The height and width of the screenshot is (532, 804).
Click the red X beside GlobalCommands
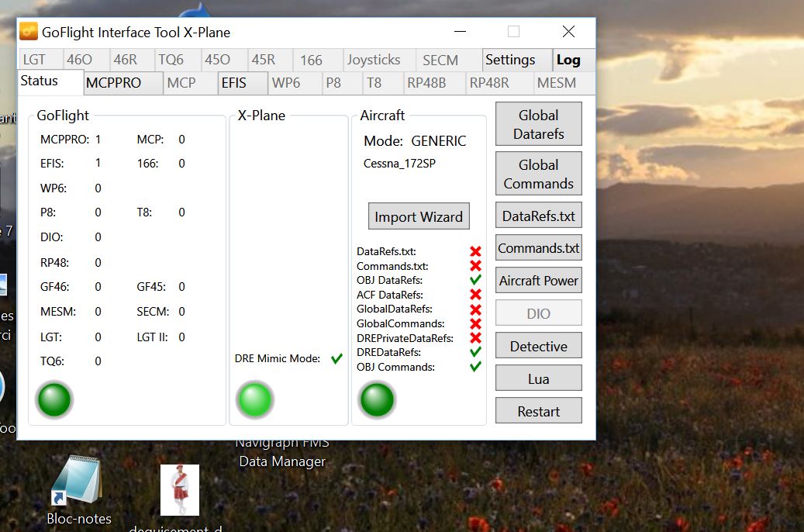pos(475,323)
